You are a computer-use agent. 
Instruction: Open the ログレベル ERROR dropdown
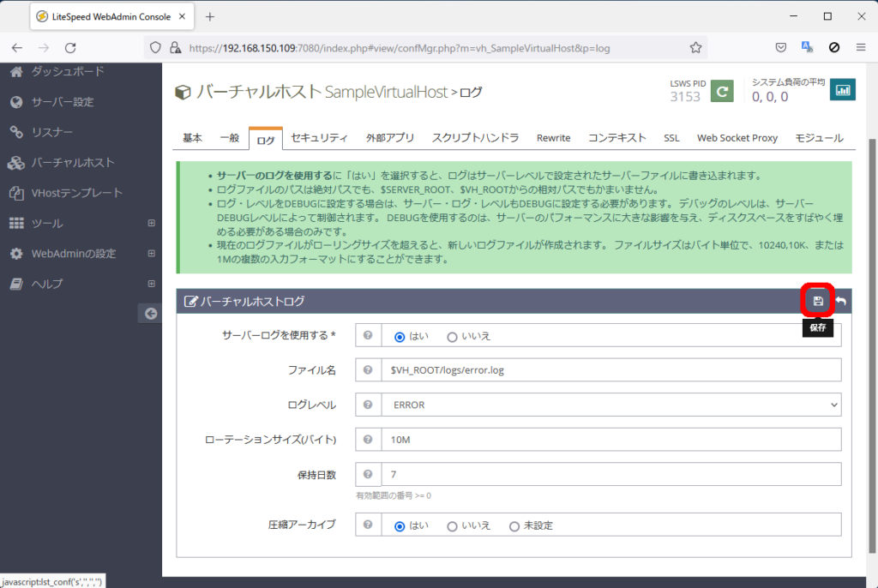tap(610, 405)
